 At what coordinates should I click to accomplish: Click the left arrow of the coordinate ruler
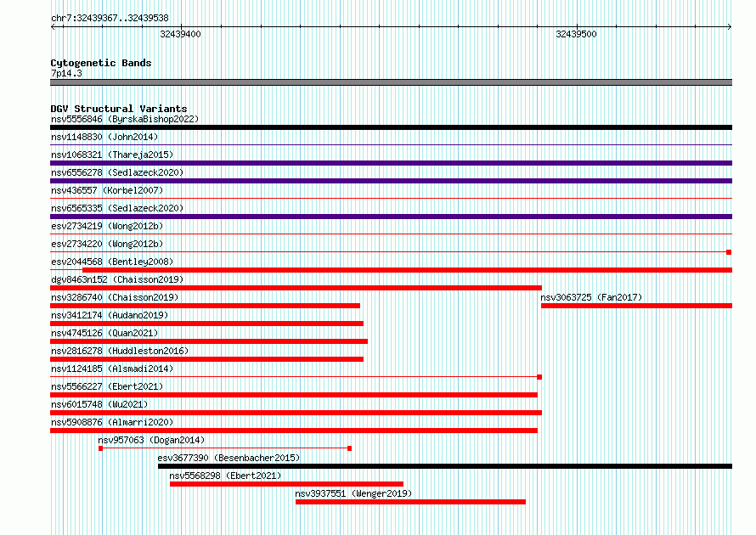(x=53, y=27)
